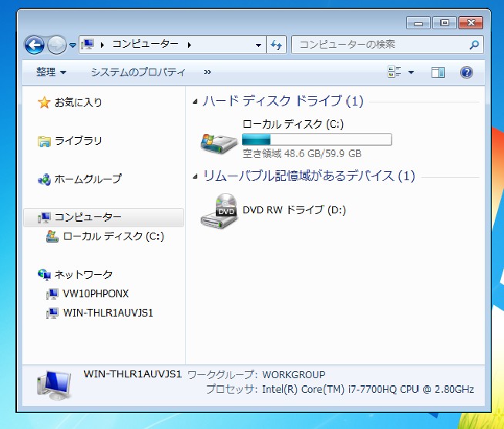Click the Windows hard drive icon for C:
Viewport: 504px width, 429px height.
pyautogui.click(x=219, y=143)
